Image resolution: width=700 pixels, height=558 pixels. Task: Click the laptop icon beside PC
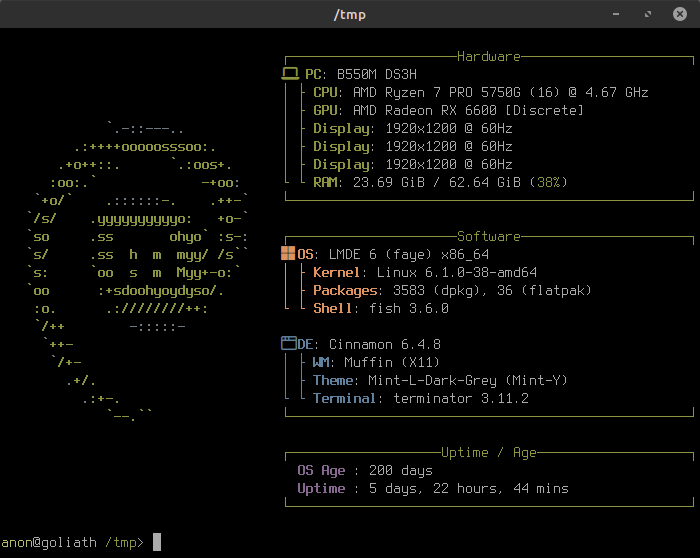click(290, 74)
